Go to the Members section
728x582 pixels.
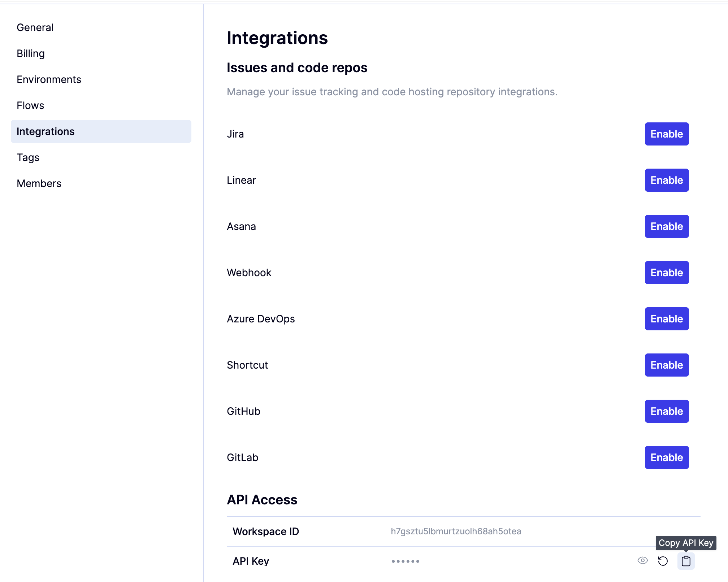[39, 183]
